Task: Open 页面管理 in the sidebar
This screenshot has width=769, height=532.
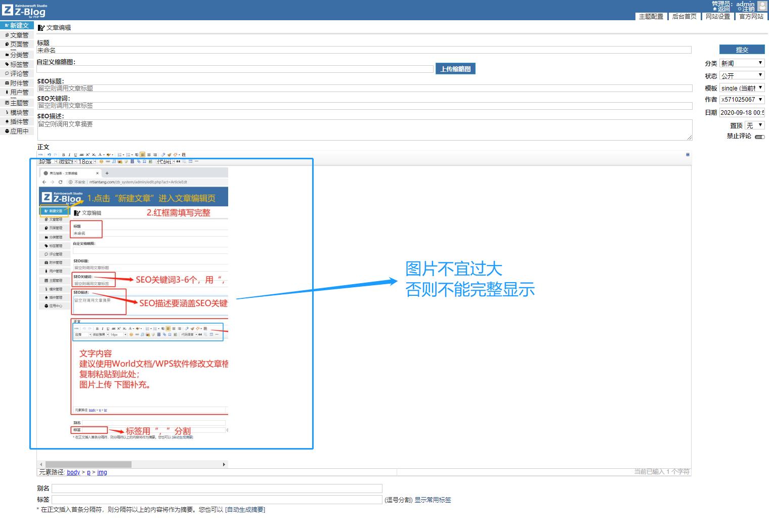Action: (x=17, y=45)
